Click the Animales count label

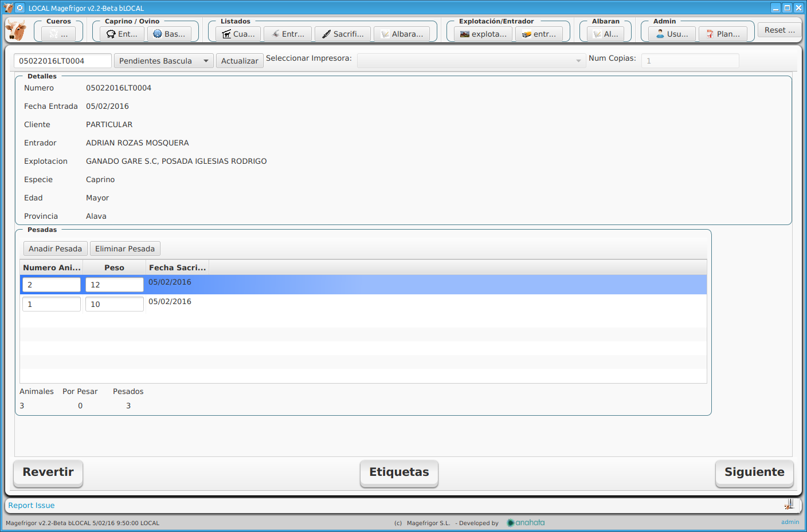[x=37, y=391]
